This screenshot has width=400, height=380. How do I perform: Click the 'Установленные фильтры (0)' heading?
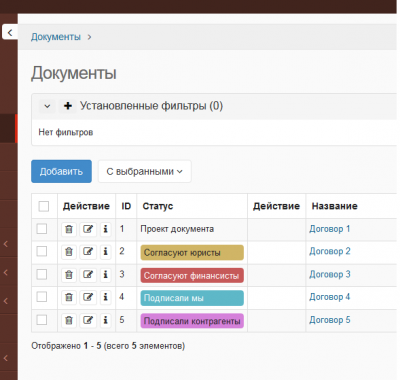pos(151,106)
